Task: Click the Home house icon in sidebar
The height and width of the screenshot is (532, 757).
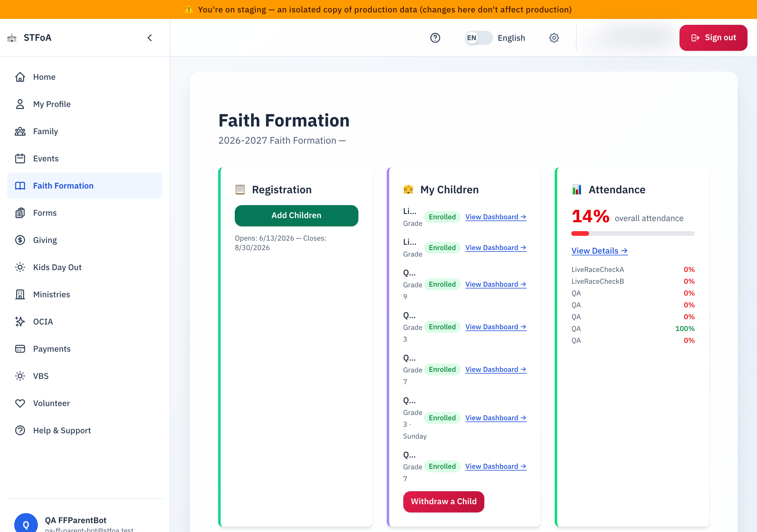Action: coord(20,77)
